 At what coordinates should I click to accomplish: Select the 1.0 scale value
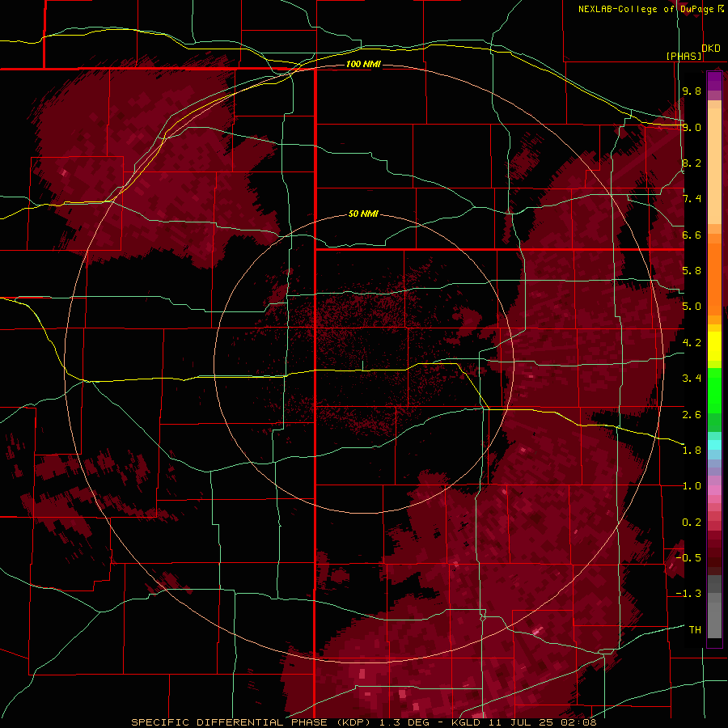(x=692, y=486)
